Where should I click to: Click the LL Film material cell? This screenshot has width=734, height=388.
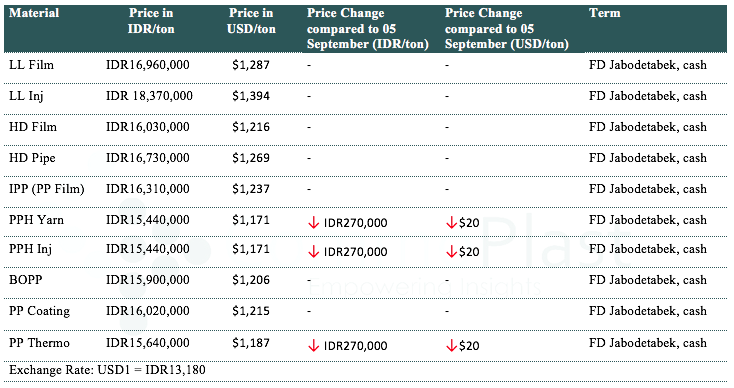click(x=31, y=65)
